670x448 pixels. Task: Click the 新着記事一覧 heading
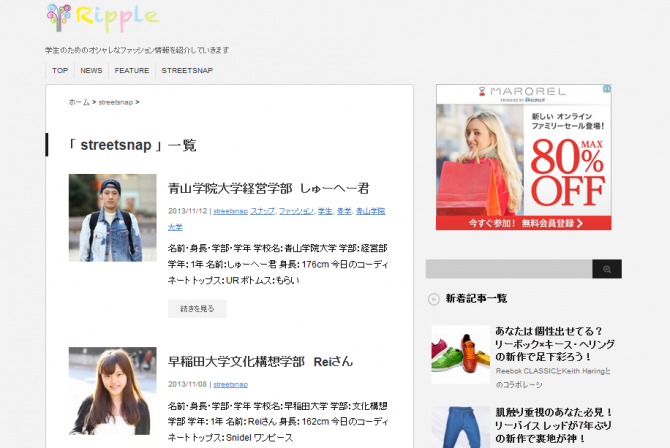pos(476,298)
